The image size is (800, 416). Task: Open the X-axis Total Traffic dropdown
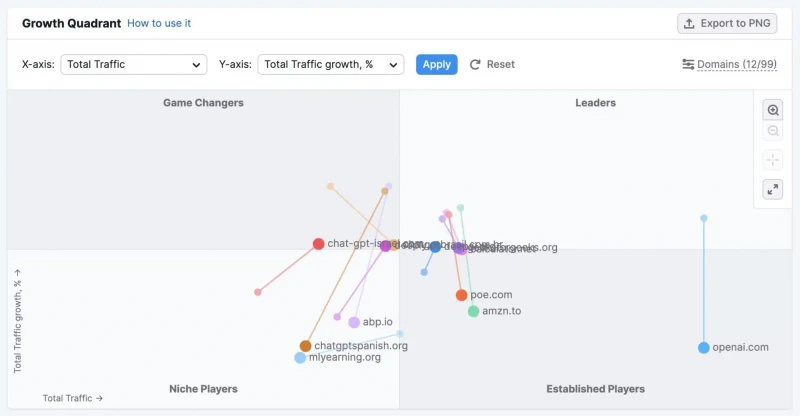coord(134,64)
